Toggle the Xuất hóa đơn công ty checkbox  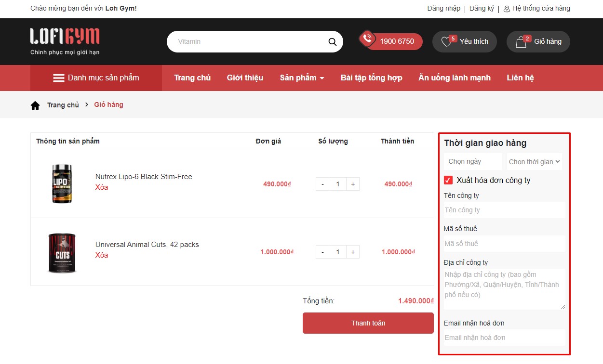pyautogui.click(x=448, y=180)
